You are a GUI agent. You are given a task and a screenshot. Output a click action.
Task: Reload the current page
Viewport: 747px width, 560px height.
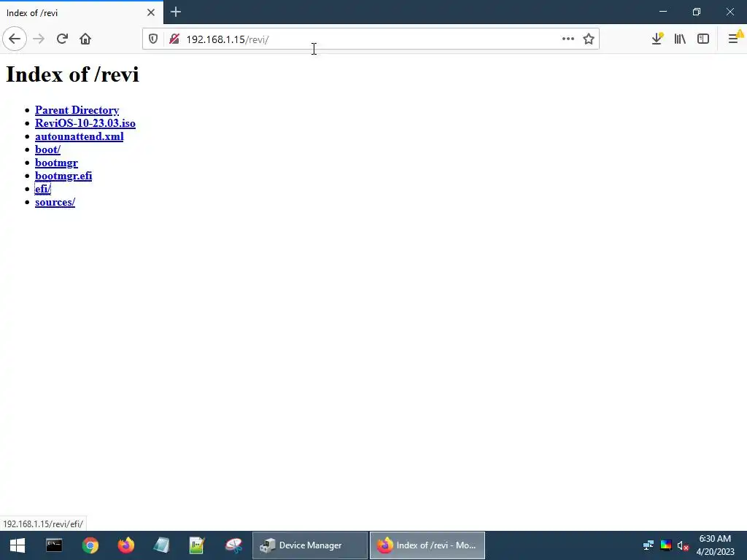point(62,39)
